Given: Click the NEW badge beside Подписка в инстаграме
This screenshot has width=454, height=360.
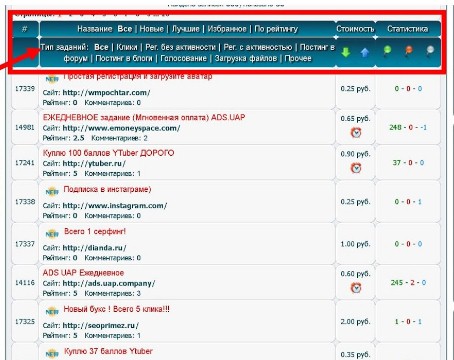Looking at the screenshot, I should (52, 192).
